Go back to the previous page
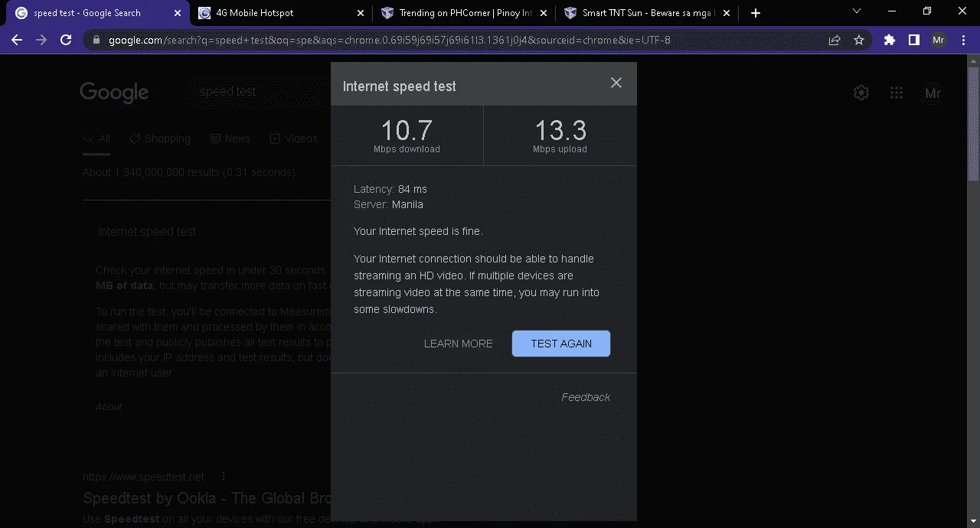The image size is (980, 528). tap(17, 40)
